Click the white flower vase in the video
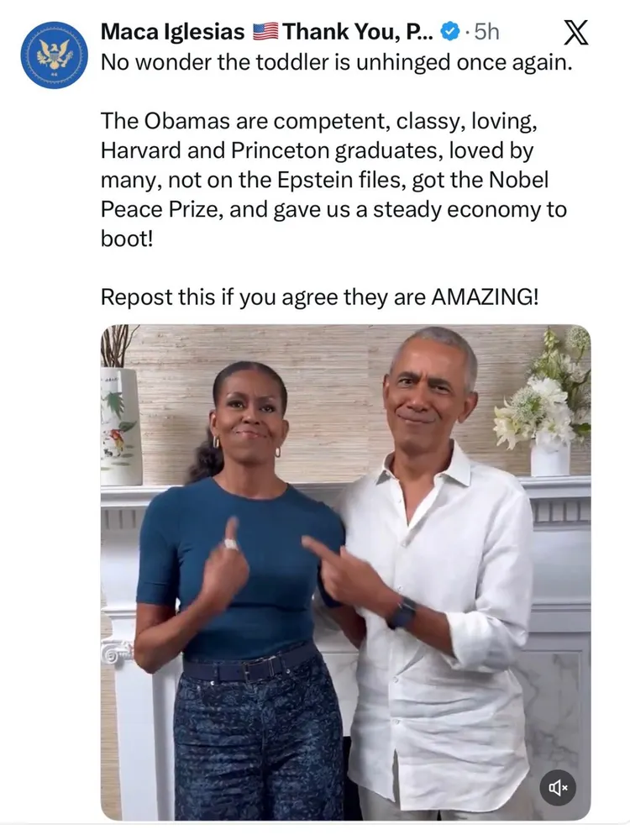The height and width of the screenshot is (840, 630). 550,454
